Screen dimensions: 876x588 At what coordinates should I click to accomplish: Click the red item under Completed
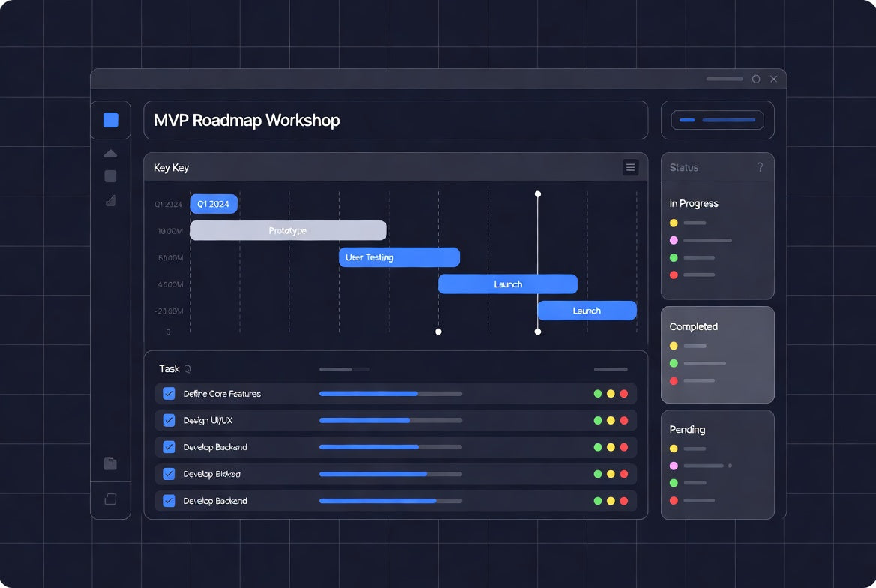[x=692, y=381]
